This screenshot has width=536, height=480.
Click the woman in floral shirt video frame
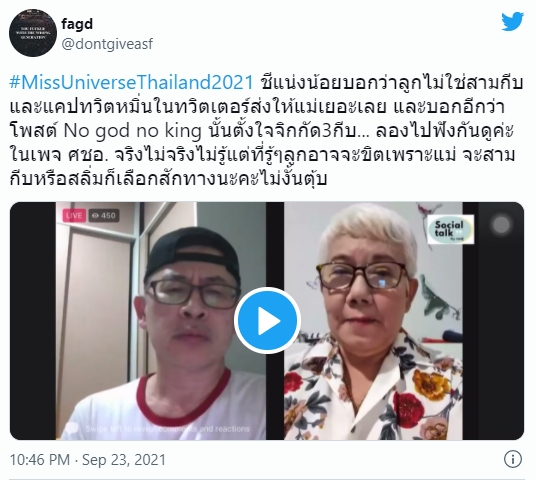point(373,321)
